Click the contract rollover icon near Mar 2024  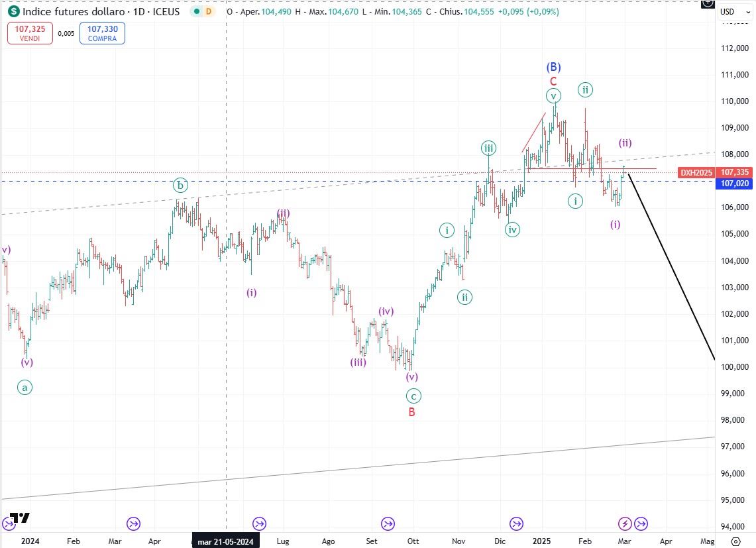click(133, 523)
